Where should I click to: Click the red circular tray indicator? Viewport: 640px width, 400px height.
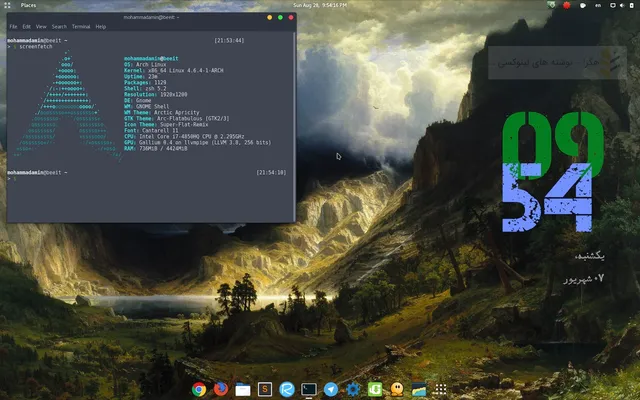567,5
